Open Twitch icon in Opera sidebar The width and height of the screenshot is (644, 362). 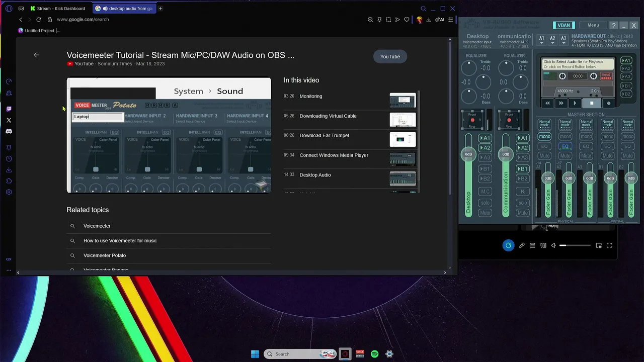click(x=9, y=109)
